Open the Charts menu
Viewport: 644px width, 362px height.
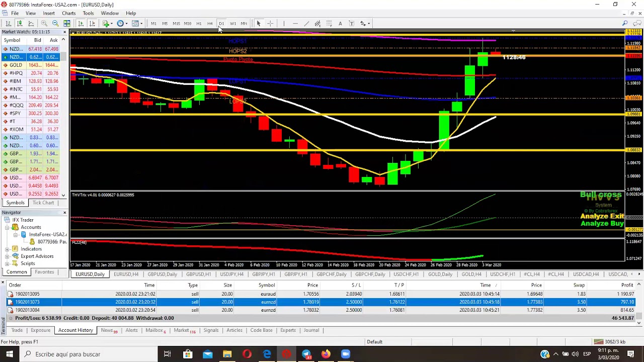coord(69,13)
